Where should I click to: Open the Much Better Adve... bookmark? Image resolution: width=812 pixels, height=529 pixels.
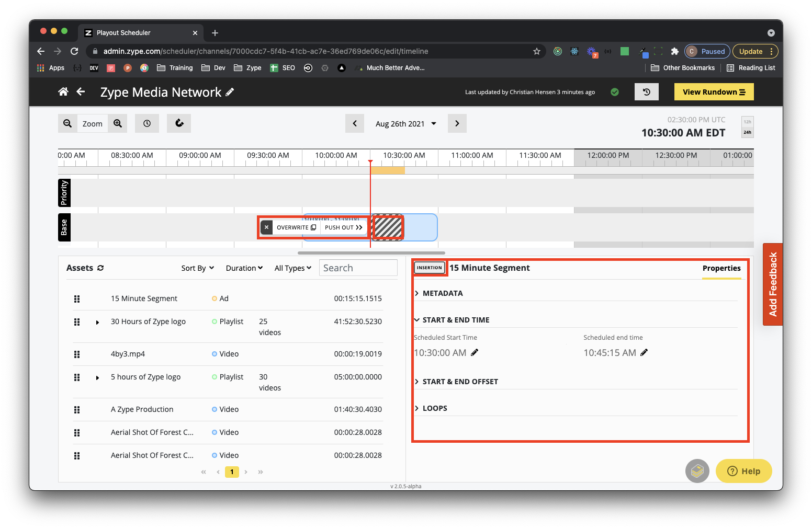point(390,68)
